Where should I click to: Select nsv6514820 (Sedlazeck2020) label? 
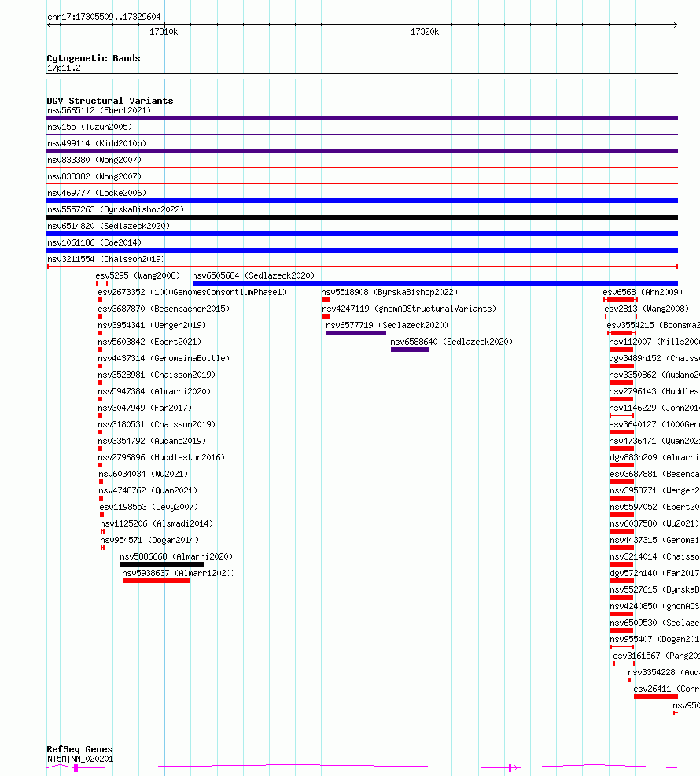pyautogui.click(x=109, y=226)
